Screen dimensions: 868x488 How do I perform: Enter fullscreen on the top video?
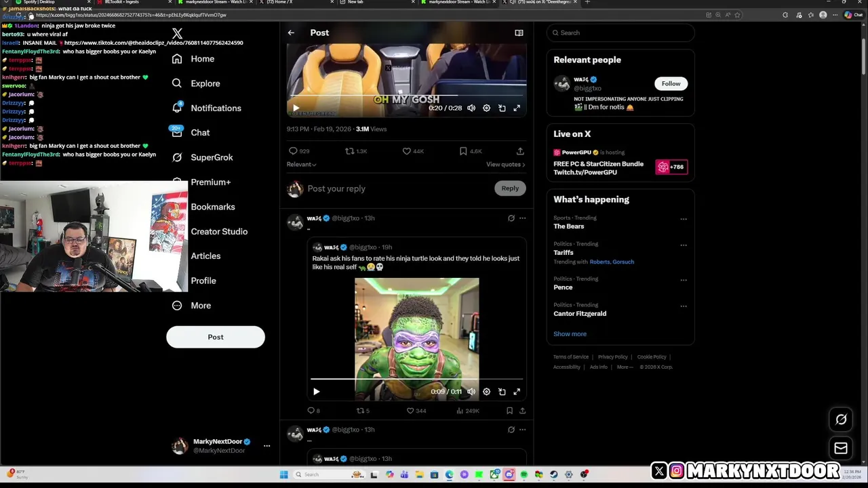point(517,108)
